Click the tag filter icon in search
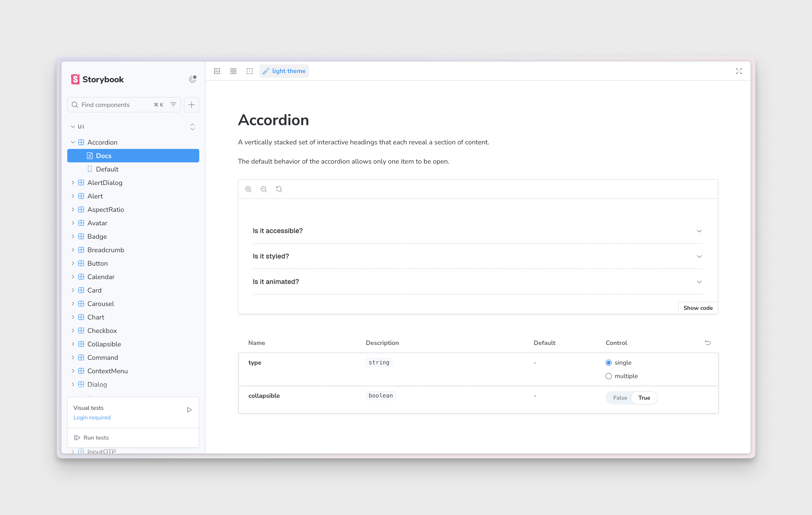The image size is (812, 515). (x=173, y=104)
